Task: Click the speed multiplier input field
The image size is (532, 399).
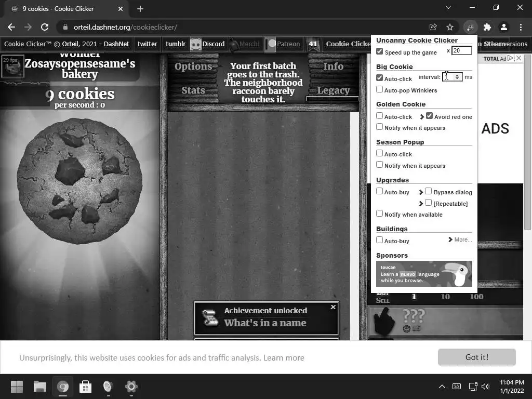Action: 461,50
